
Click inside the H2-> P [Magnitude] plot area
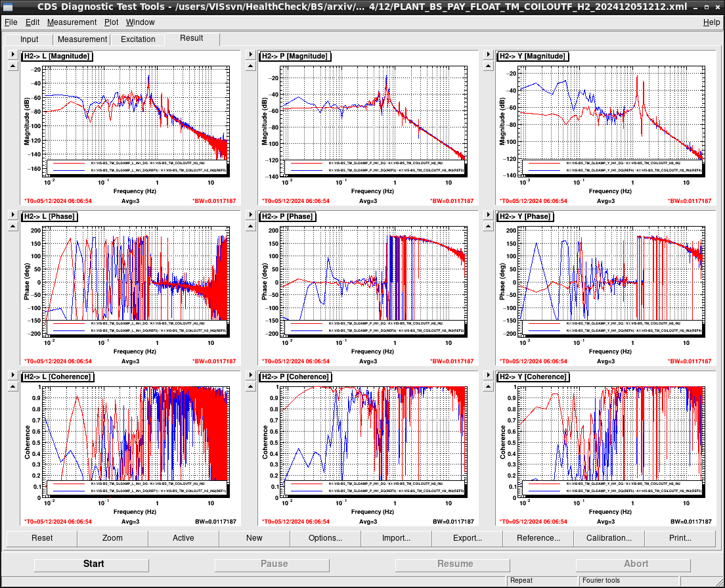point(373,121)
